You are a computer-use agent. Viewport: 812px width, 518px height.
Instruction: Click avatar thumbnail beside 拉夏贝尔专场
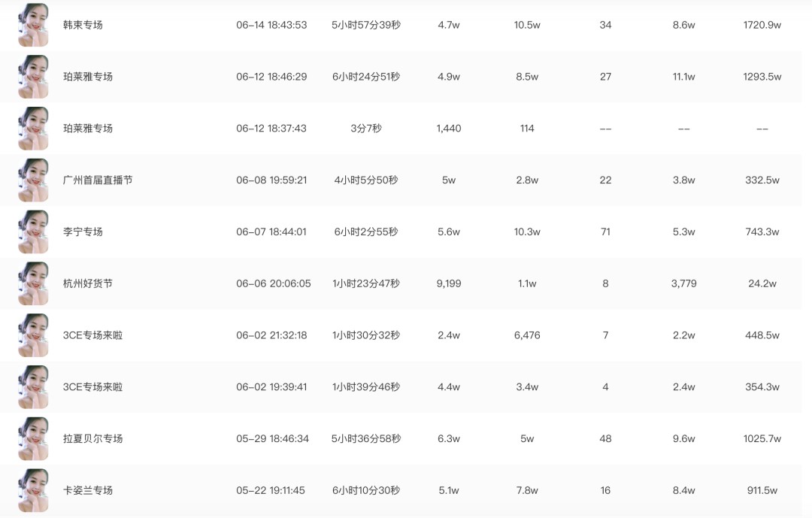point(33,439)
